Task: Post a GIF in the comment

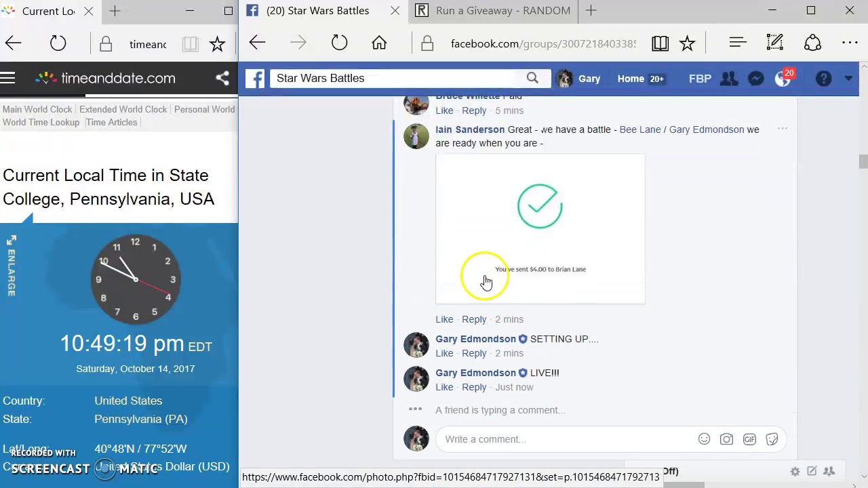Action: coord(749,439)
